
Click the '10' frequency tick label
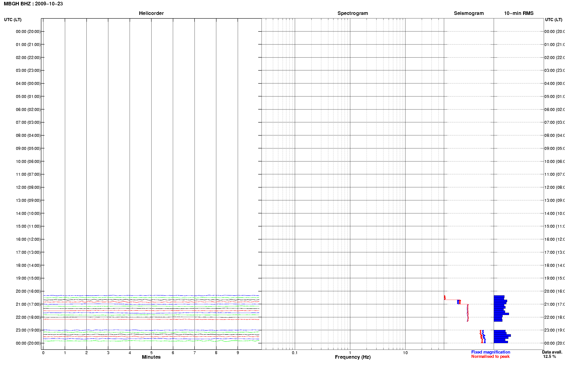(405, 353)
